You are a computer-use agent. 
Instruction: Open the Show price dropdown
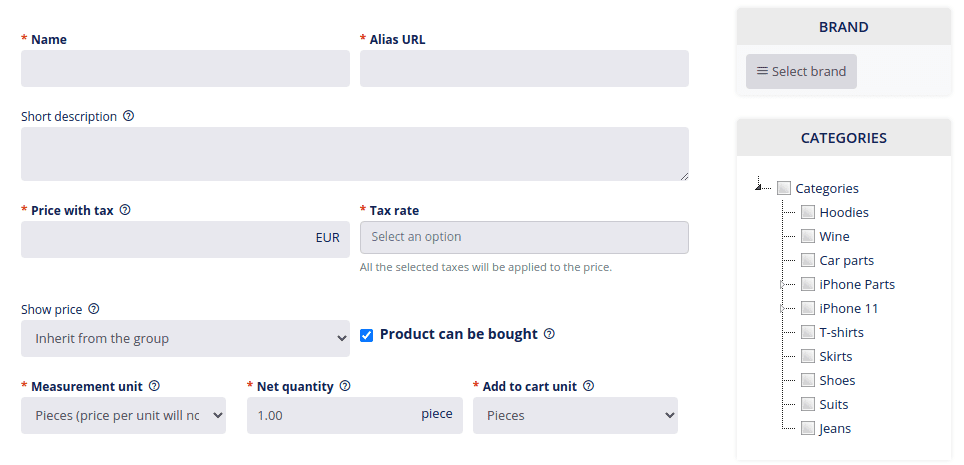pos(185,338)
